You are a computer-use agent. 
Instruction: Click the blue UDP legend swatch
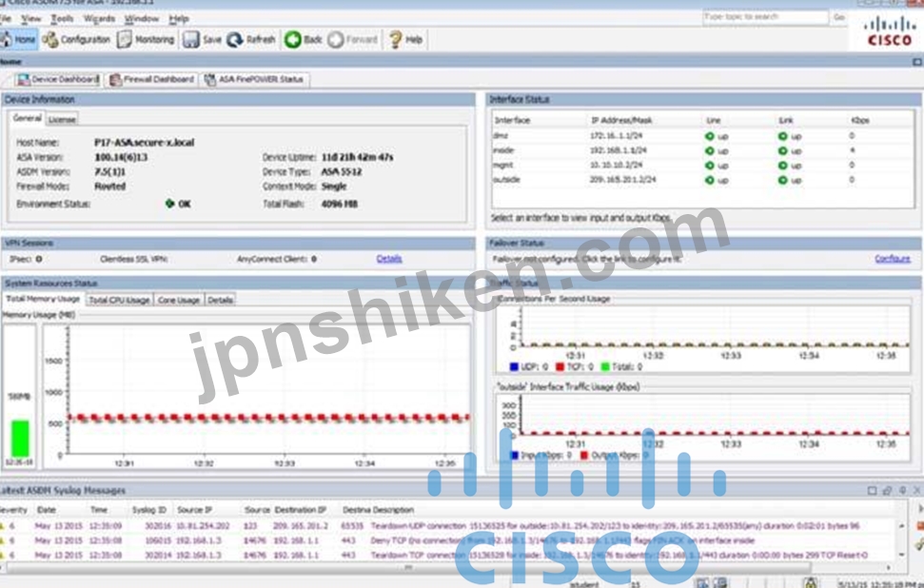pos(514,367)
